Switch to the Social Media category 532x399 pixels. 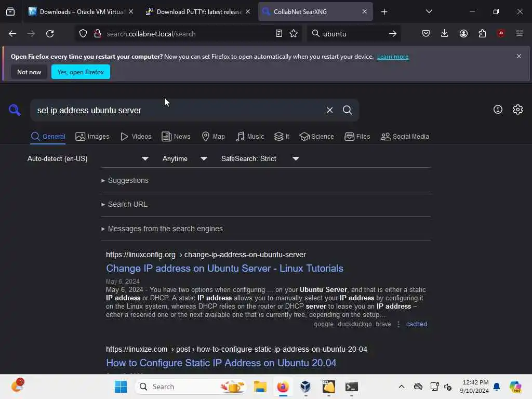[405, 137]
